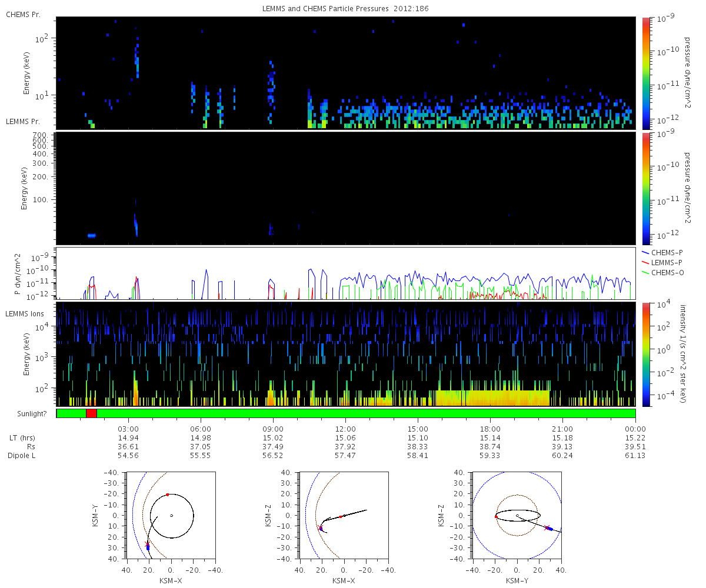Click the 03:00 time axis tick label
Viewport: 706px width, 588px height.
[128, 429]
